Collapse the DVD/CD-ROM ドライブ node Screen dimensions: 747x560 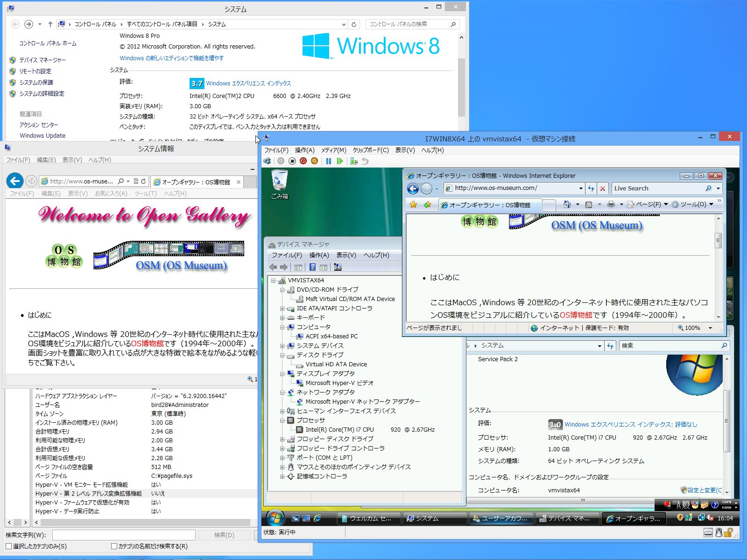click(x=282, y=290)
